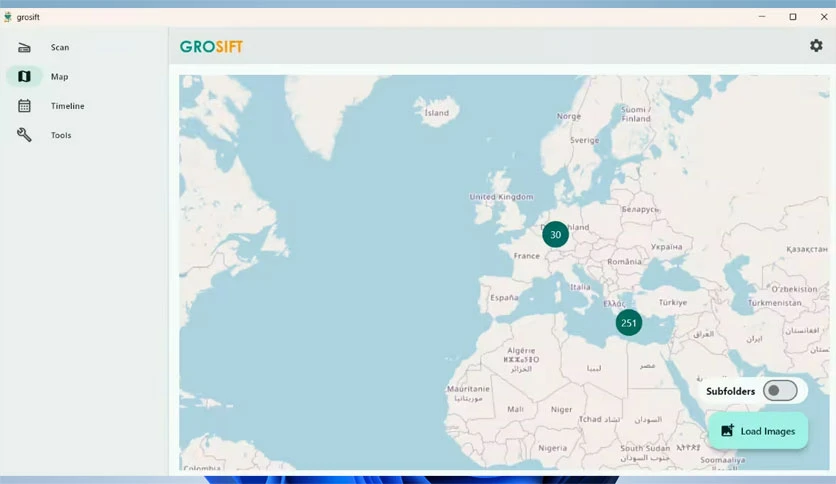Click the Україна map label
The image size is (836, 484).
coord(666,247)
